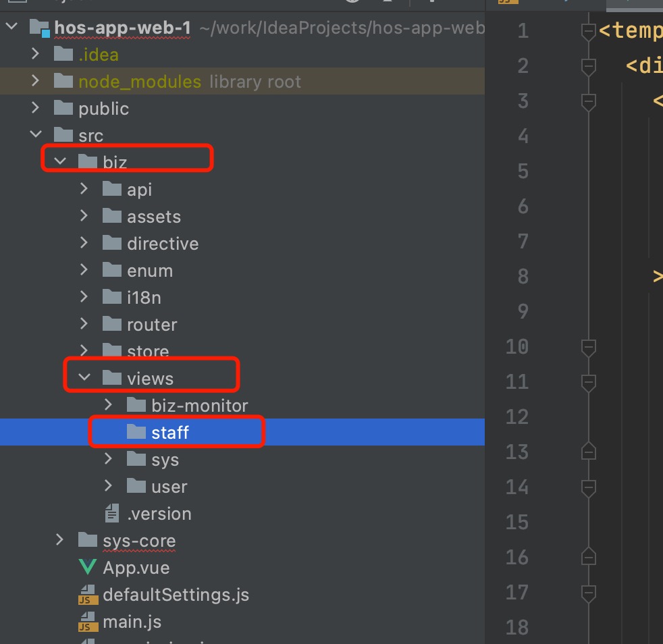Open the defaultSettings.js file
The height and width of the screenshot is (644, 663).
point(176,595)
